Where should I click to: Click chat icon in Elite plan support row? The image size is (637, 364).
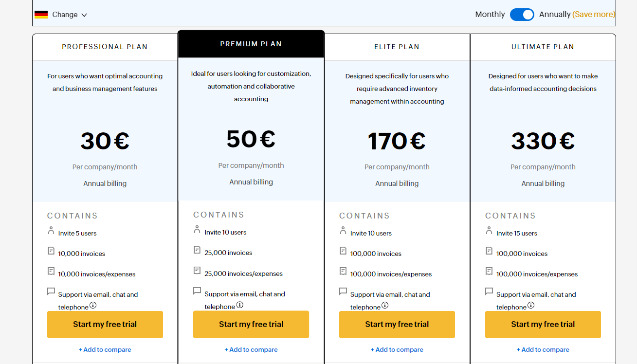tap(343, 291)
